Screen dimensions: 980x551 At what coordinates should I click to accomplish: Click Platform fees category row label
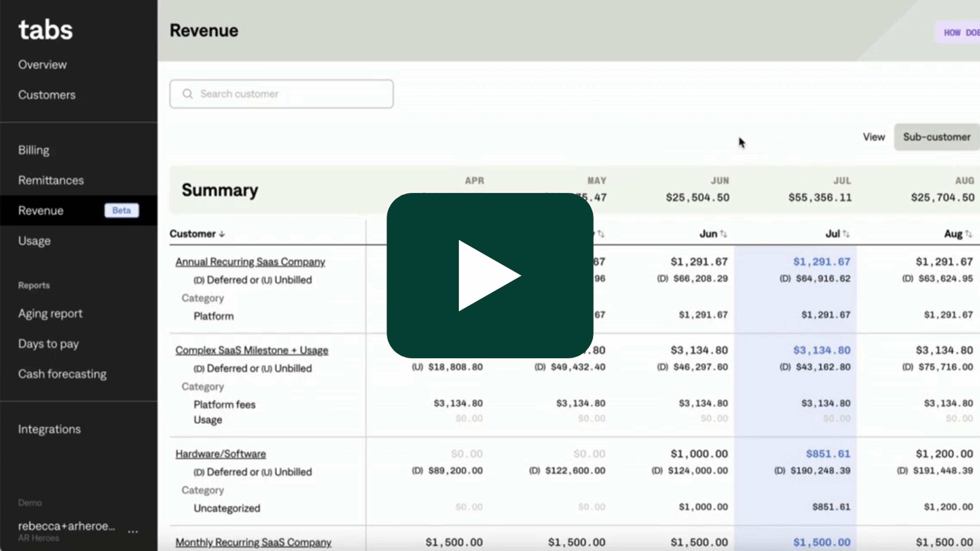(x=225, y=405)
